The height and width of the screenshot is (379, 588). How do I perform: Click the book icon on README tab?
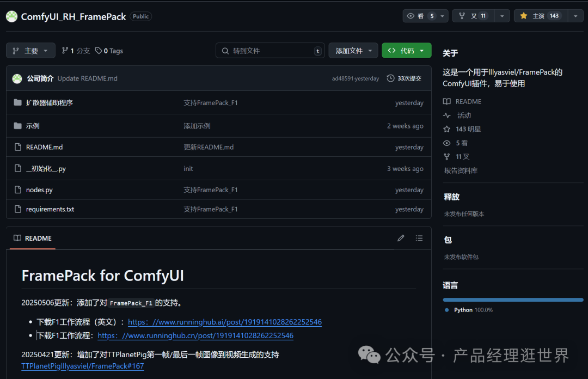point(17,238)
